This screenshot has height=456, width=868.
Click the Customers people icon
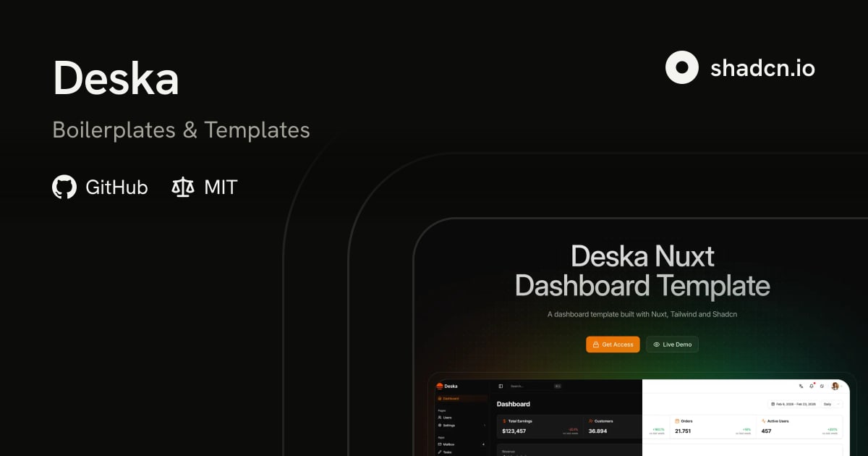(x=591, y=421)
